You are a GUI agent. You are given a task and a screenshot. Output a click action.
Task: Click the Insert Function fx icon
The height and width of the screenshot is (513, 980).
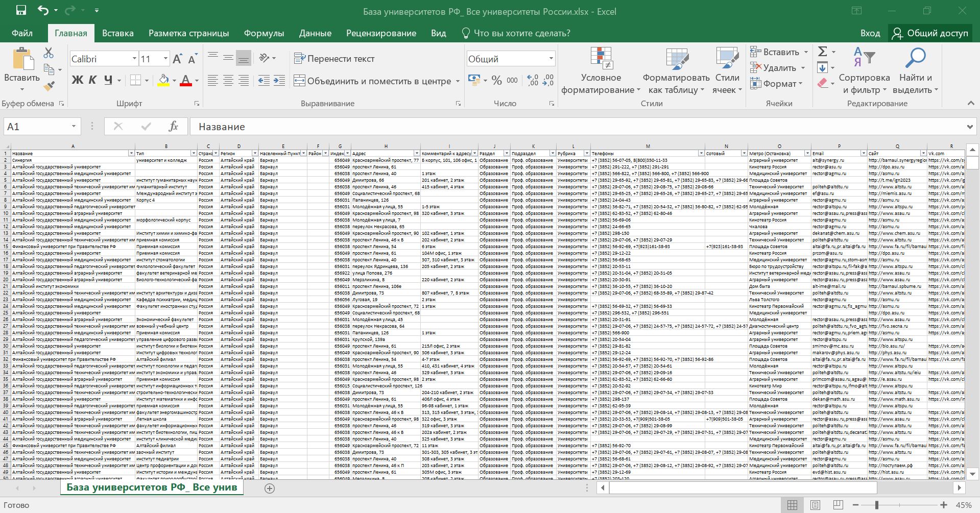173,127
